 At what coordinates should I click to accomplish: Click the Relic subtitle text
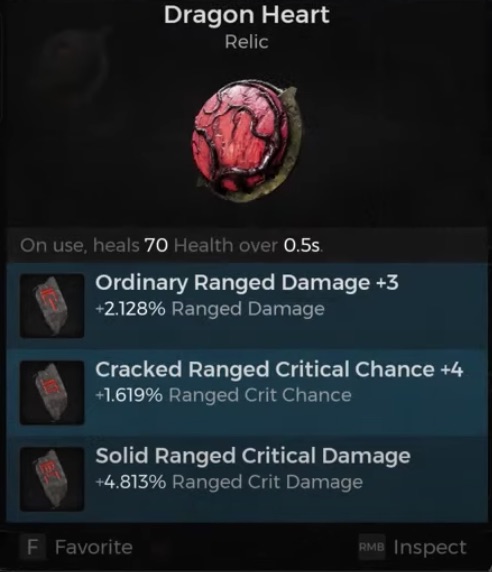[x=247, y=42]
